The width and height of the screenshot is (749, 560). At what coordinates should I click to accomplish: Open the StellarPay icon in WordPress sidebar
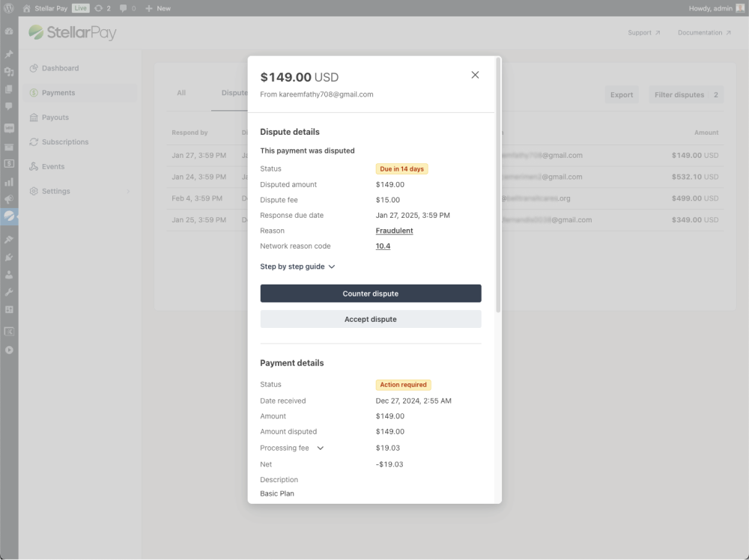(9, 216)
